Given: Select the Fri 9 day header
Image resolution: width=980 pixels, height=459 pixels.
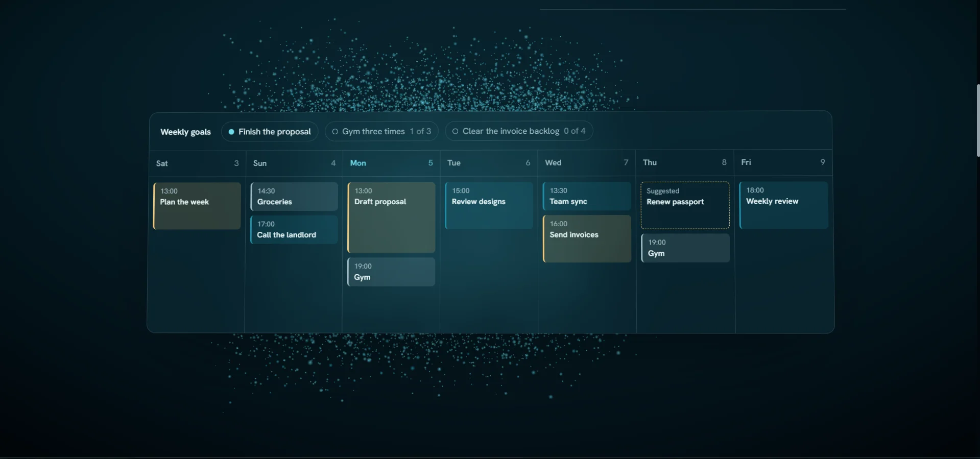Looking at the screenshot, I should tap(783, 162).
